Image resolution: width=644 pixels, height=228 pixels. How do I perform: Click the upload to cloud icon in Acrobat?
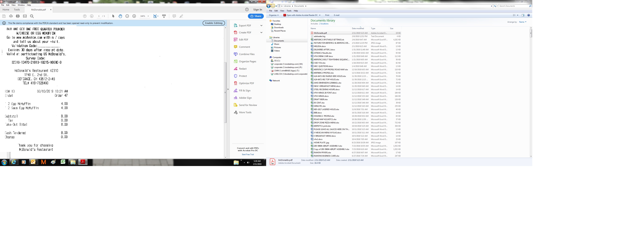(x=11, y=16)
